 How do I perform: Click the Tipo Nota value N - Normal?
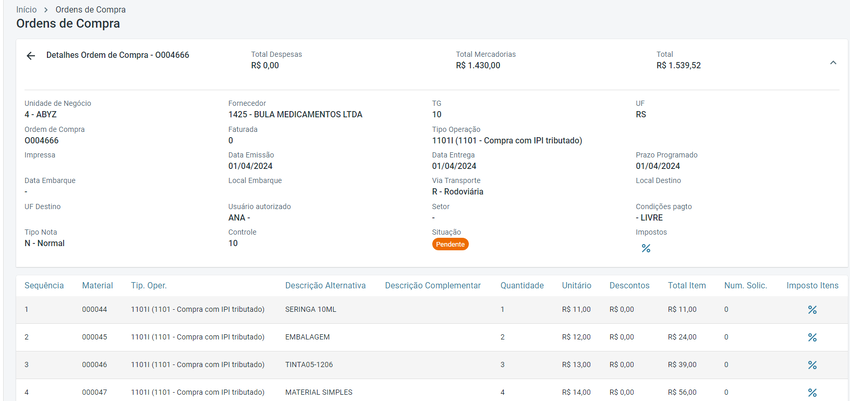pyautogui.click(x=44, y=243)
